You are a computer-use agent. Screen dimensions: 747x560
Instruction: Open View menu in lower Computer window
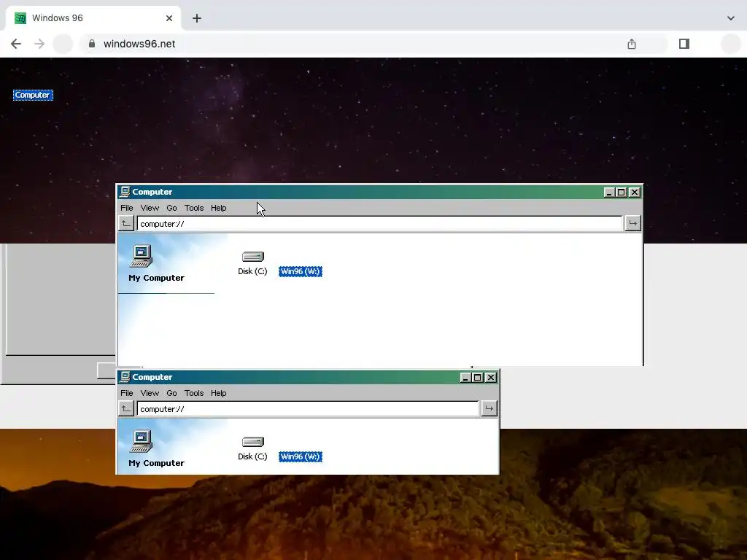click(x=150, y=393)
